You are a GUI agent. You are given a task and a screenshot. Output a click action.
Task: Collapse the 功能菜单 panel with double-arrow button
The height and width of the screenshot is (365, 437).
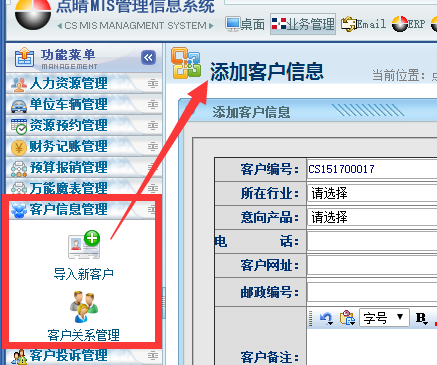[x=148, y=57]
